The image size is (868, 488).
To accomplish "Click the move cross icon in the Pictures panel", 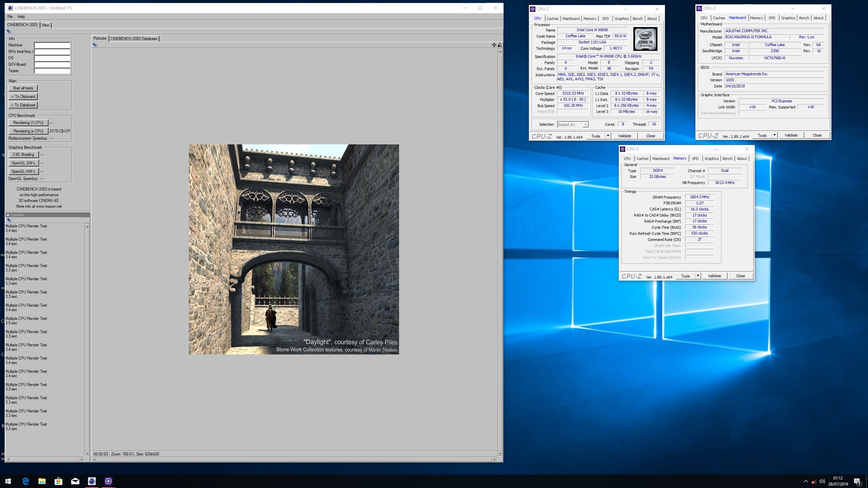I will click(x=494, y=45).
